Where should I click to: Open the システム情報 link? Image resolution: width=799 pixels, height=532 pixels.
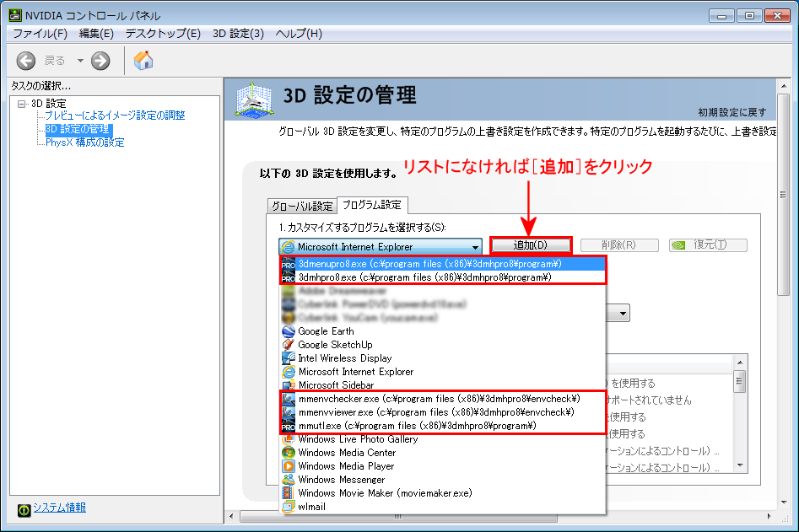pyautogui.click(x=59, y=508)
